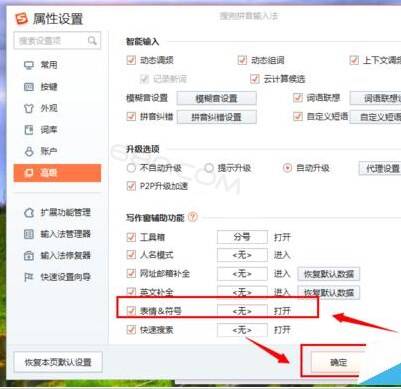Click the hotkey field for 快速搜索

click(x=242, y=330)
